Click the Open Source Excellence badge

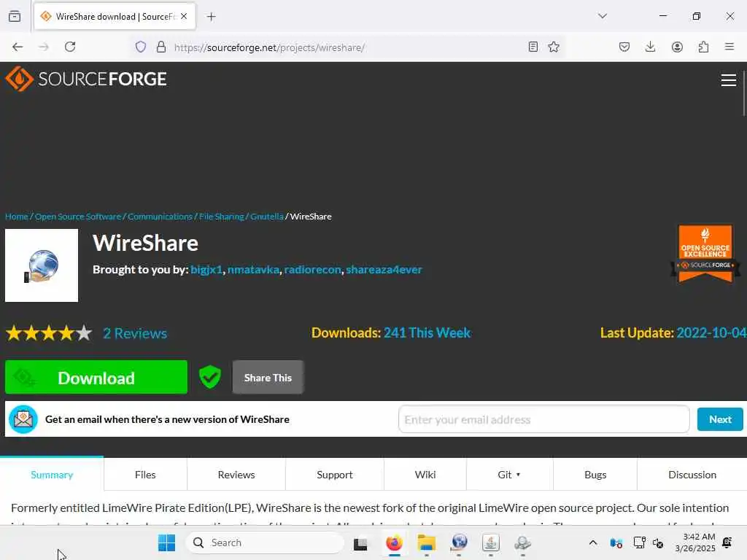tap(705, 253)
